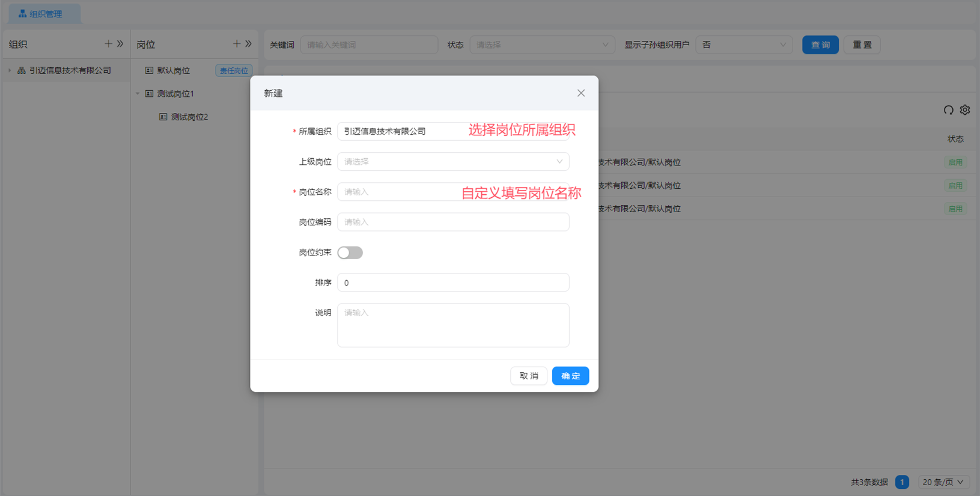Open the 上级岗位 dropdown
This screenshot has height=496, width=980.
[453, 162]
